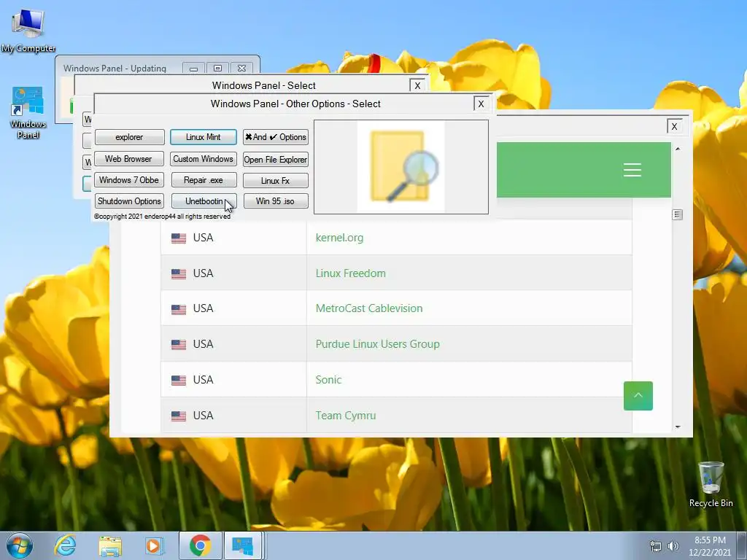Select the Windows 7 Obbe button
747x560 pixels.
pos(129,180)
